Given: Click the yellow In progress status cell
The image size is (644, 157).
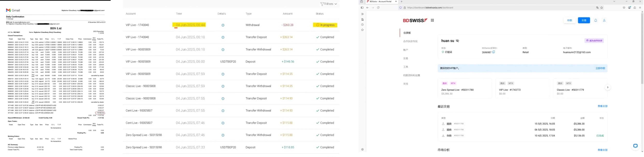Looking at the screenshot, I should pos(325,25).
